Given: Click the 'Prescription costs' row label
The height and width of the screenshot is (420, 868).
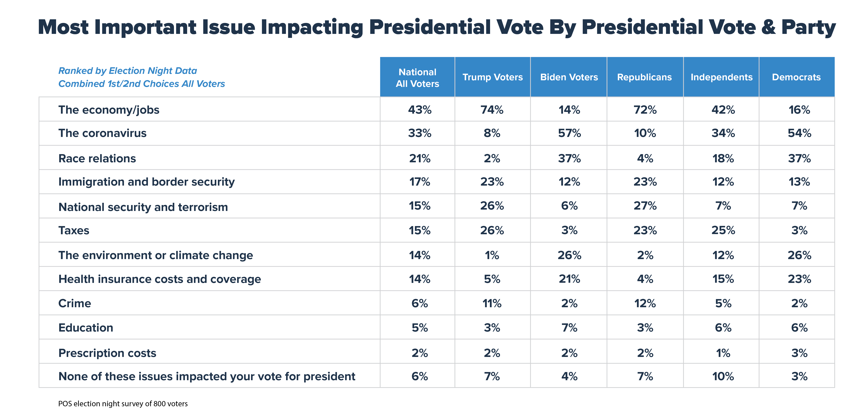Looking at the screenshot, I should tap(107, 353).
